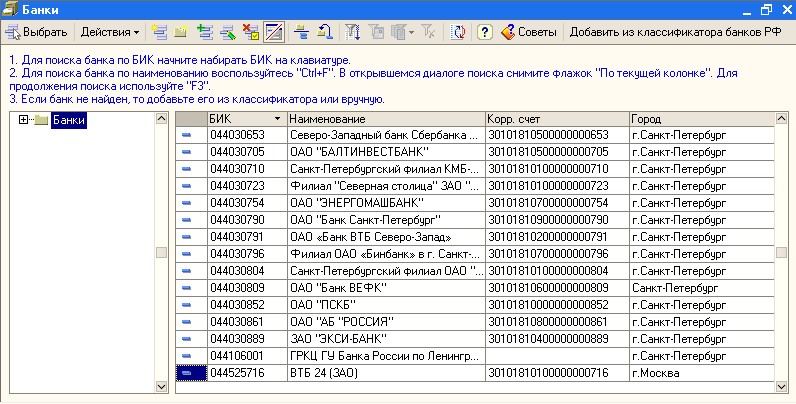This screenshot has height=404, width=796.
Task: Click the tree panel scrollbar down arrow
Action: [161, 387]
